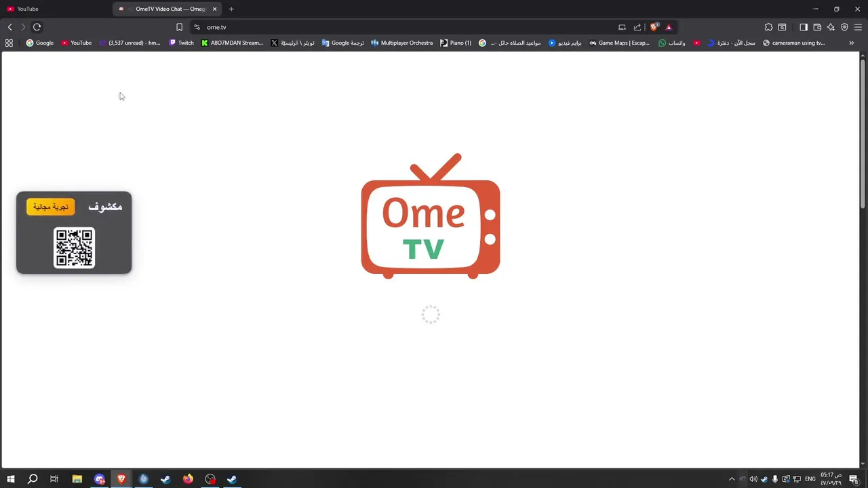The height and width of the screenshot is (488, 868).
Task: Click the browser forward arrow
Action: point(23,27)
